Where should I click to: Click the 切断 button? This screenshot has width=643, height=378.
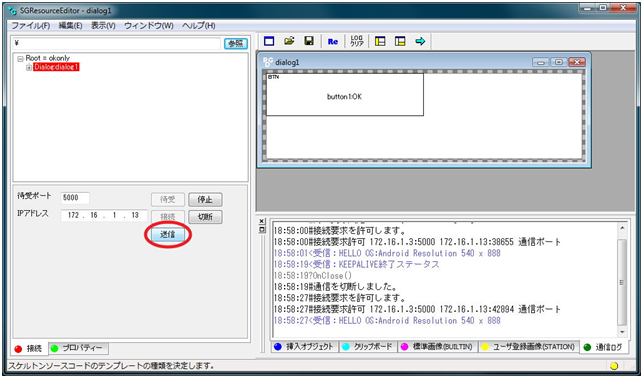(205, 217)
